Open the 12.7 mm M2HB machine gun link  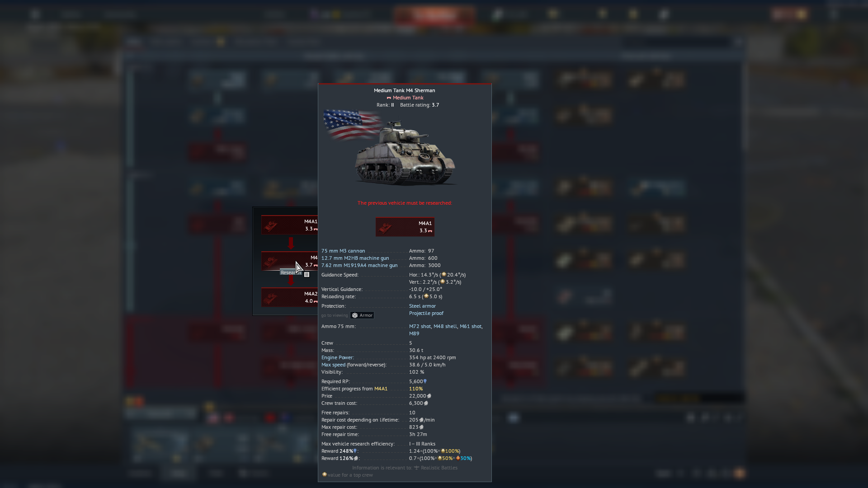point(355,258)
